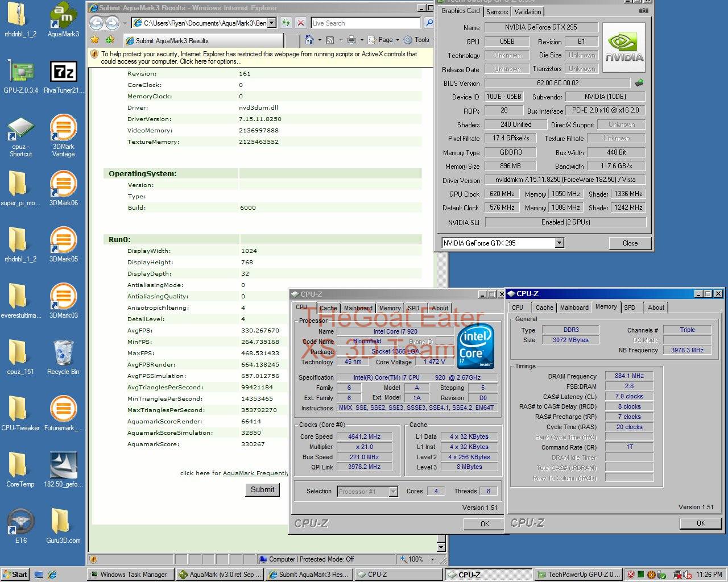Open the IE address bar dropdown arrow
This screenshot has height=582, width=728.
click(x=271, y=23)
